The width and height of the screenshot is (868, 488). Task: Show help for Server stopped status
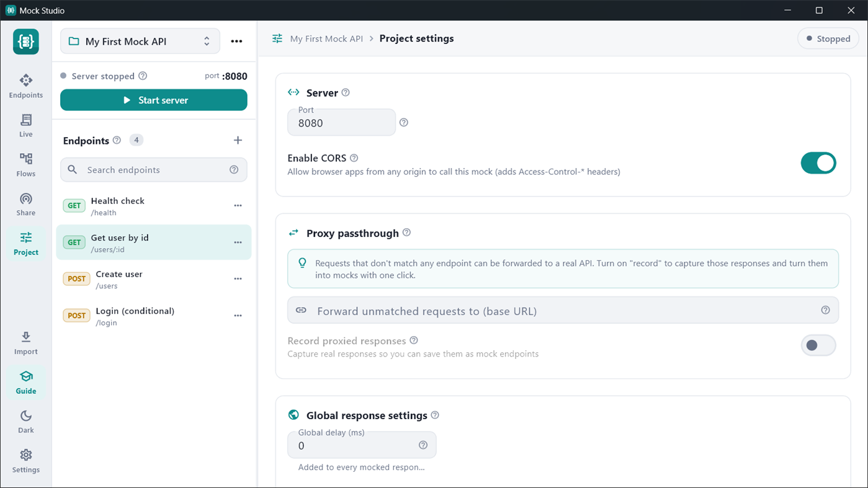coord(143,76)
